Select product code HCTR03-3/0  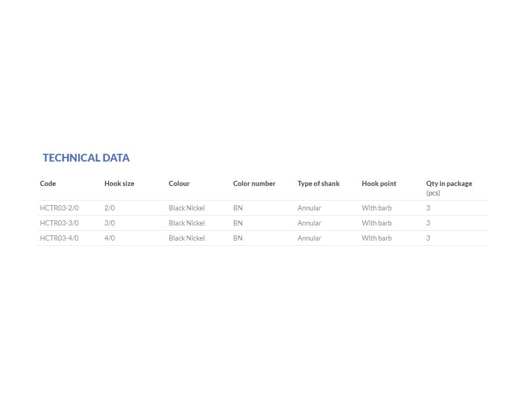point(59,223)
